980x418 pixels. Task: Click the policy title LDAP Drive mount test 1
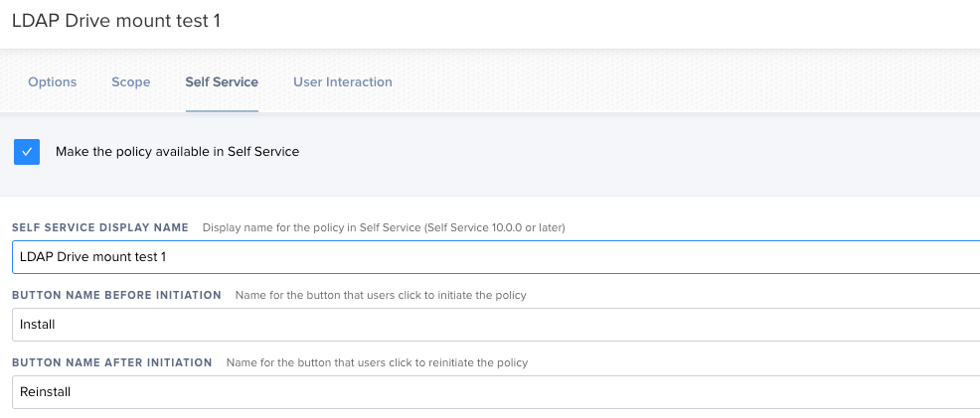tap(116, 21)
